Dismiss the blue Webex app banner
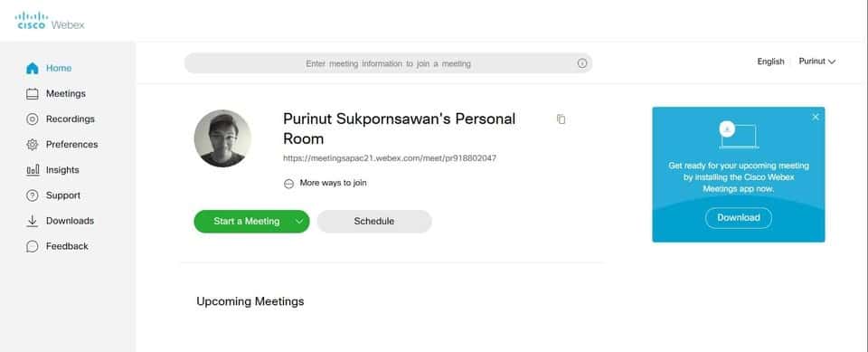This screenshot has width=868, height=352. point(816,117)
